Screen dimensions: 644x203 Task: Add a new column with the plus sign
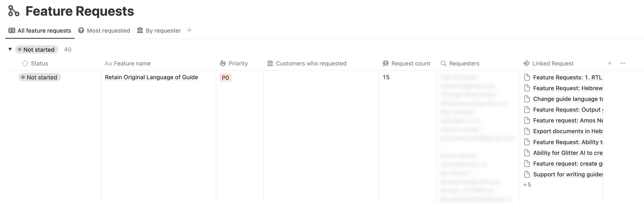coord(610,63)
